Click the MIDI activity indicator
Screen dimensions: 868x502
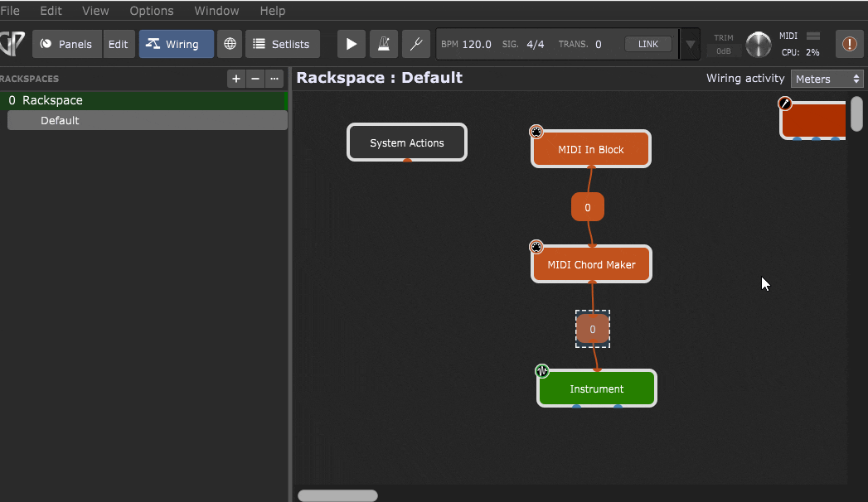[x=813, y=36]
